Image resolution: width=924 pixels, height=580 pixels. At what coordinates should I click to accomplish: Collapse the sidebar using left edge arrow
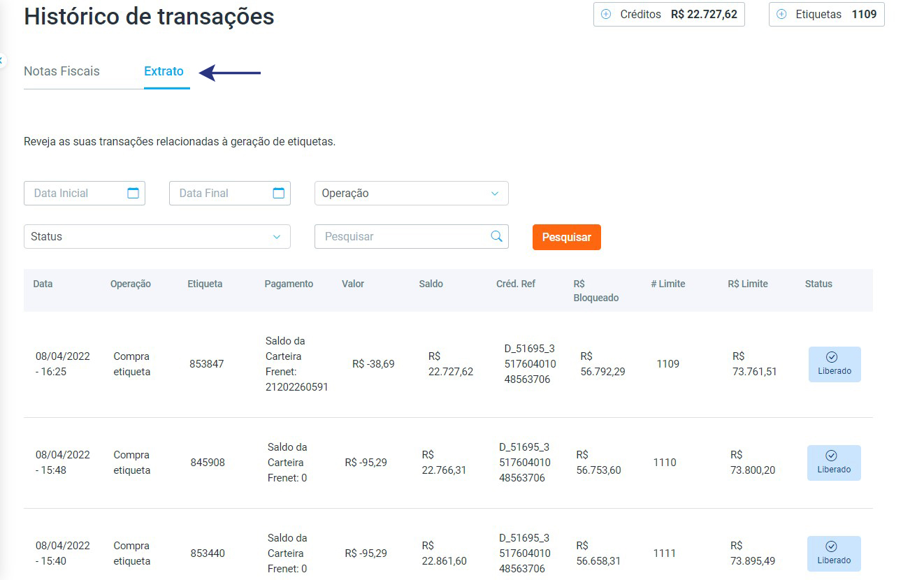[x=2, y=60]
